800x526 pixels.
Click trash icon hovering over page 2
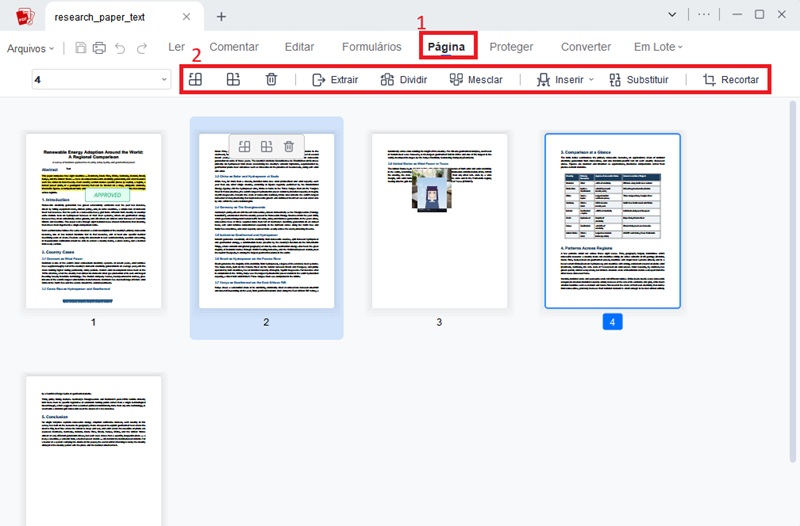[x=289, y=146]
